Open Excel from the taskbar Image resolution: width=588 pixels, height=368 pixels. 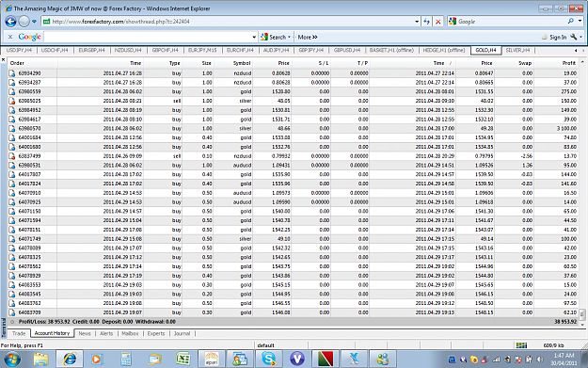183,360
